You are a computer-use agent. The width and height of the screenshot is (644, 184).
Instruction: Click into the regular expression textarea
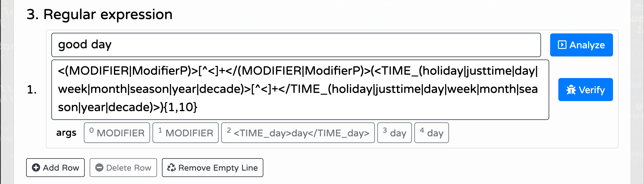[x=273, y=89]
